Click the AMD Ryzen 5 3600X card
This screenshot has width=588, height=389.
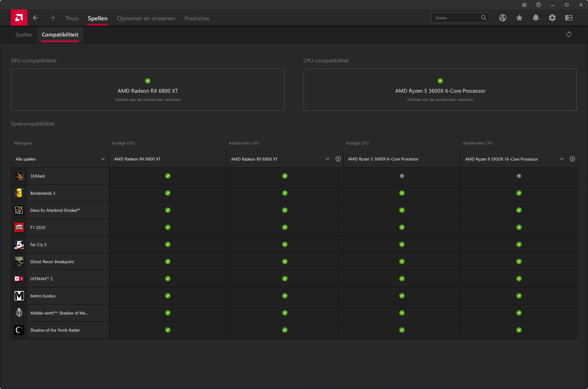pos(440,90)
